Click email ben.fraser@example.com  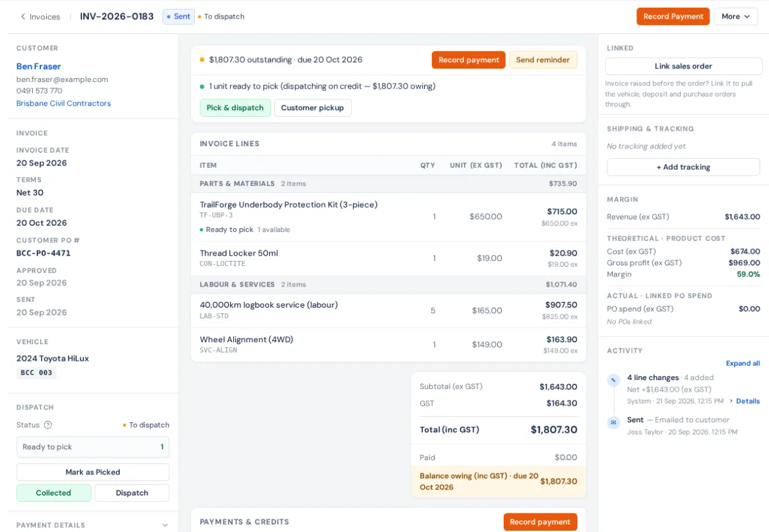click(62, 79)
